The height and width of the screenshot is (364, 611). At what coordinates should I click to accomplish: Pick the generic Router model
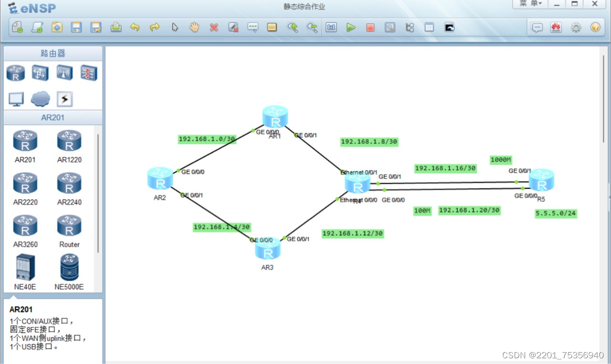click(69, 231)
